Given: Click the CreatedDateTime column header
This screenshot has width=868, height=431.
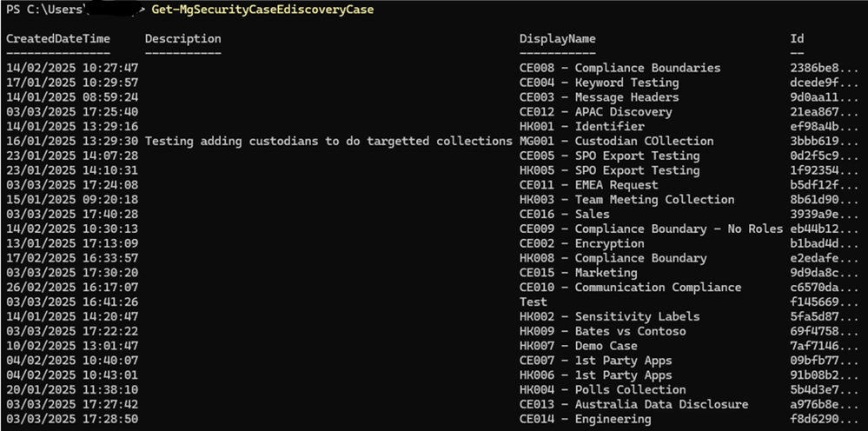Looking at the screenshot, I should [58, 39].
